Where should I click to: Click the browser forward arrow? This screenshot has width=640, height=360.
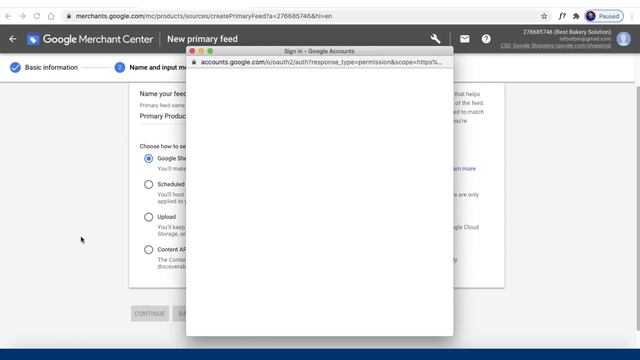coord(22,16)
